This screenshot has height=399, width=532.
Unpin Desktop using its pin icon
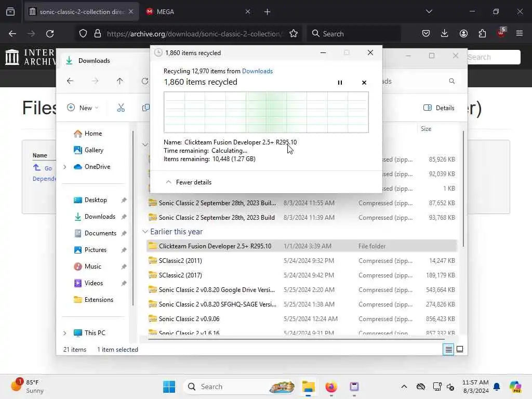(x=124, y=200)
